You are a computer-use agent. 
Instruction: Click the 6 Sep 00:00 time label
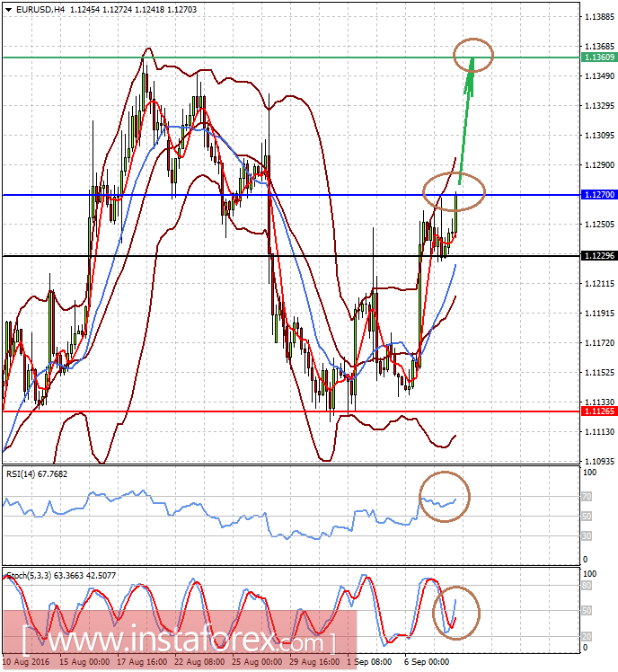427,662
